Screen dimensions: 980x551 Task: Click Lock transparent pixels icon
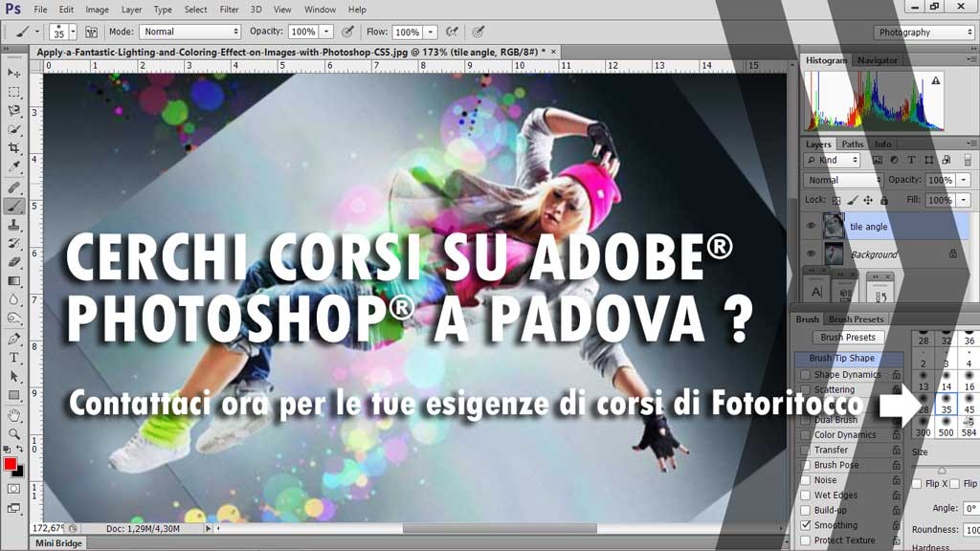point(836,201)
